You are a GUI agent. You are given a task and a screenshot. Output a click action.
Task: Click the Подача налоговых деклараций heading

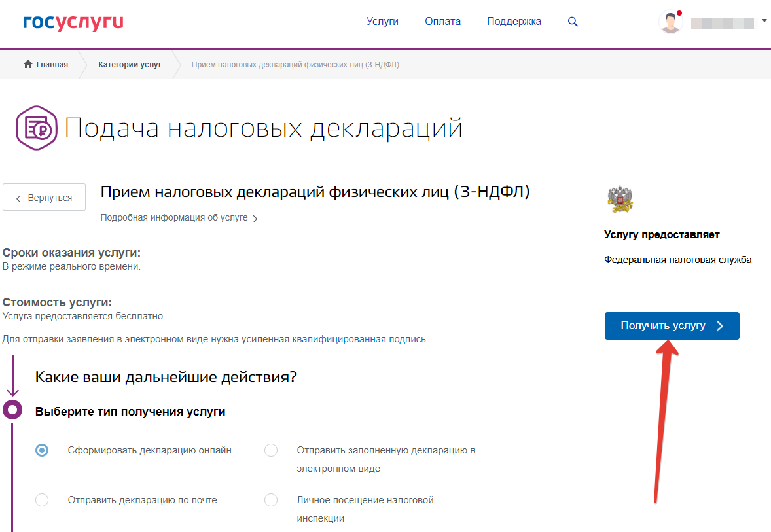tap(263, 128)
